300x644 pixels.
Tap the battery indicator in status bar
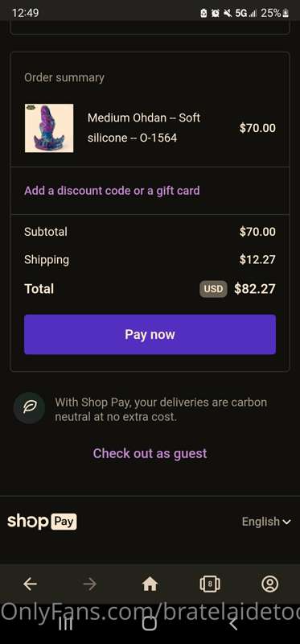tap(275, 13)
